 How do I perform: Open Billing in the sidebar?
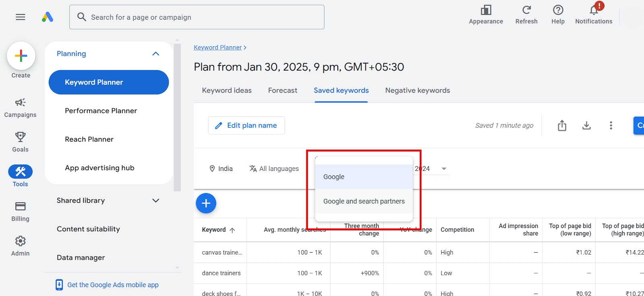point(20,207)
